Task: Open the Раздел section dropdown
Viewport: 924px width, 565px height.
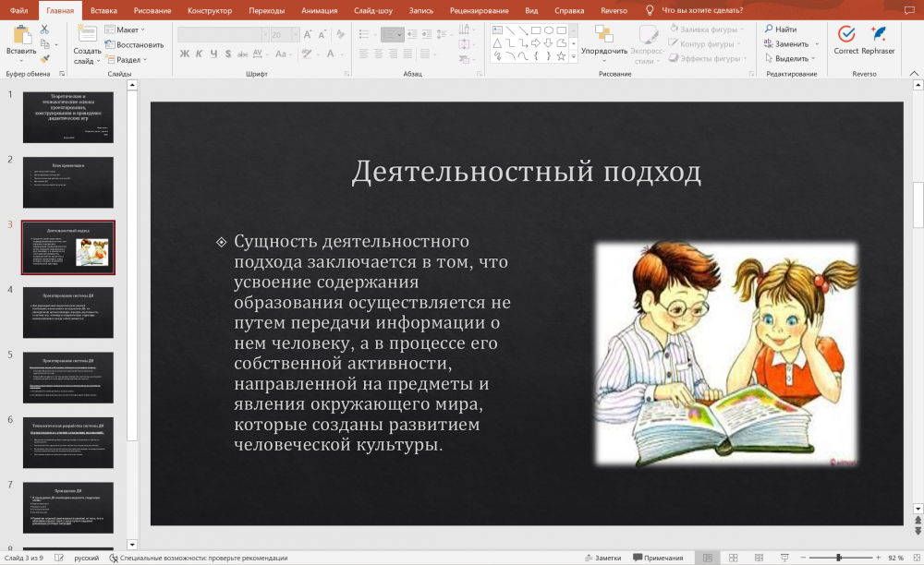Action: pos(127,59)
